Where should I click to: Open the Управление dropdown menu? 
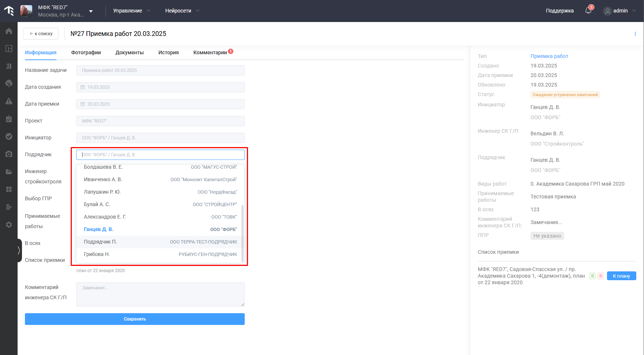(x=132, y=11)
